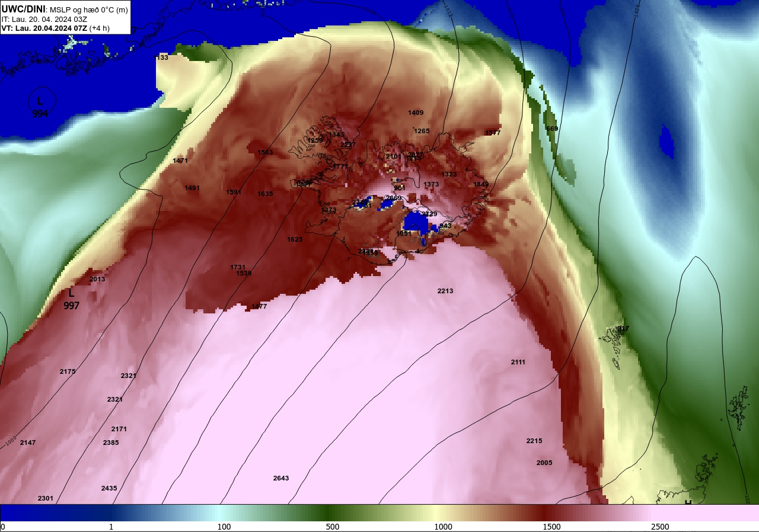This screenshot has width=759, height=532.
Task: Click the 1471 height value
Action: click(180, 161)
